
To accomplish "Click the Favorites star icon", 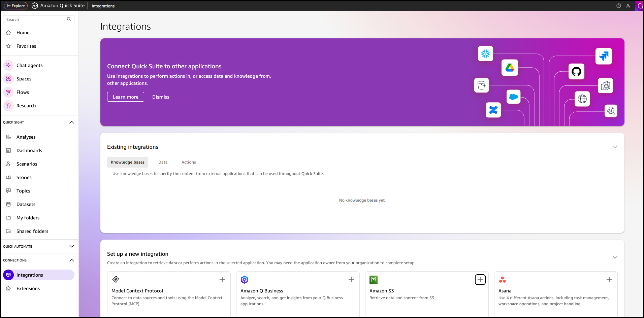I will (x=9, y=46).
